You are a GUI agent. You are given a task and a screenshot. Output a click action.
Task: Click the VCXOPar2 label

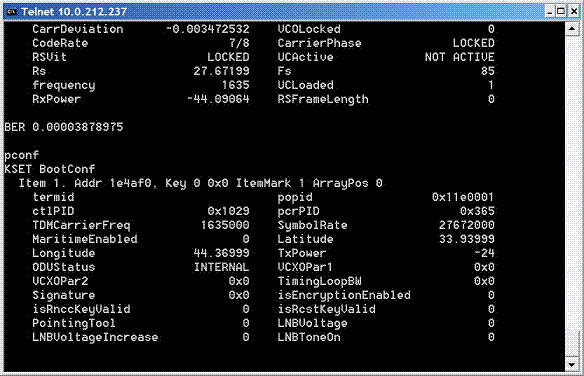coord(60,281)
